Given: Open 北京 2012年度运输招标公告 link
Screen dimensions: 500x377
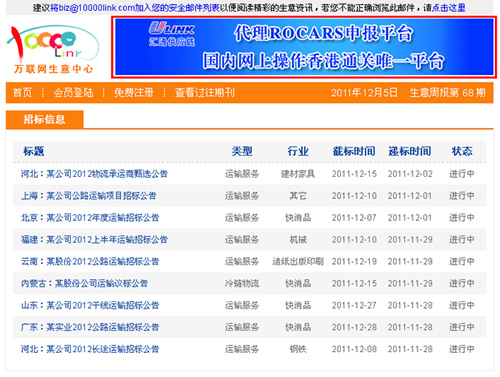Looking at the screenshot, I should click(90, 218).
